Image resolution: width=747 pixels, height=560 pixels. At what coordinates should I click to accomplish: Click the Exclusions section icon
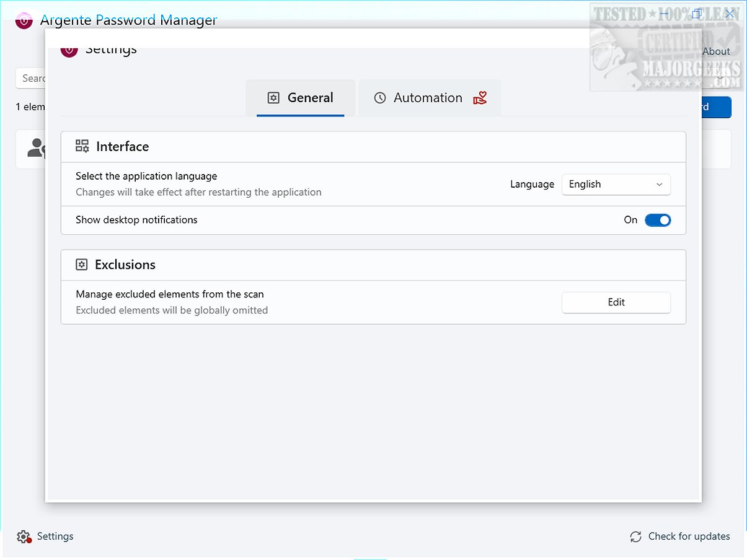[82, 265]
